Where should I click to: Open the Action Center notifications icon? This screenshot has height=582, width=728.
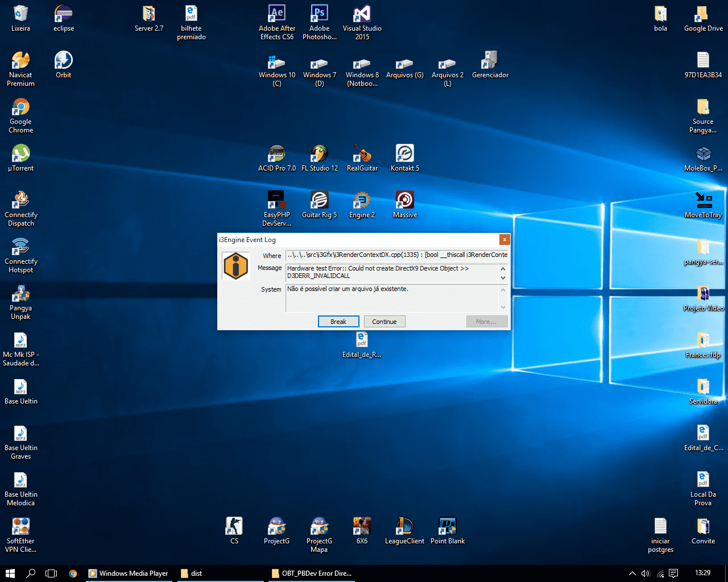pos(674,573)
